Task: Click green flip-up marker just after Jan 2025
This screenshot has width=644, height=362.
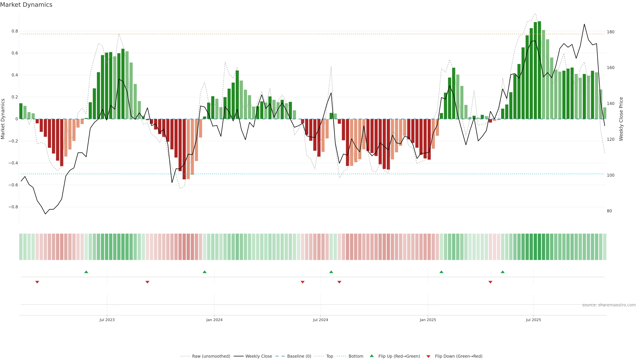Action: point(441,272)
